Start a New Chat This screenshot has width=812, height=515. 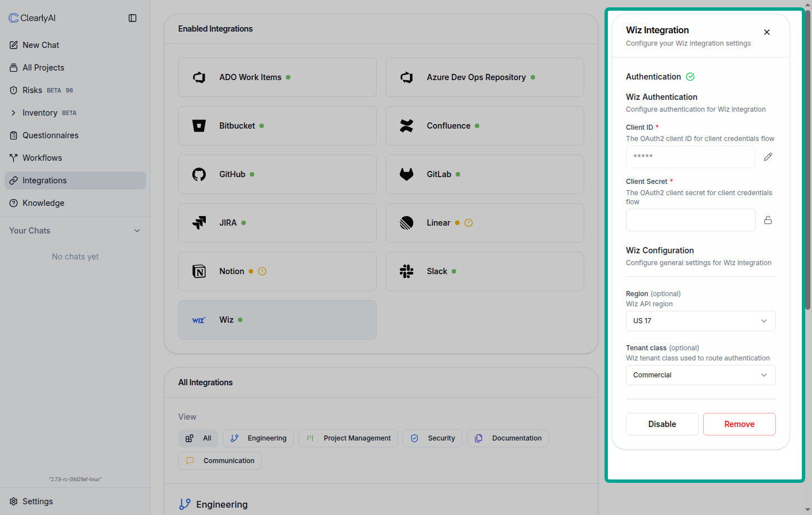[x=75, y=45]
